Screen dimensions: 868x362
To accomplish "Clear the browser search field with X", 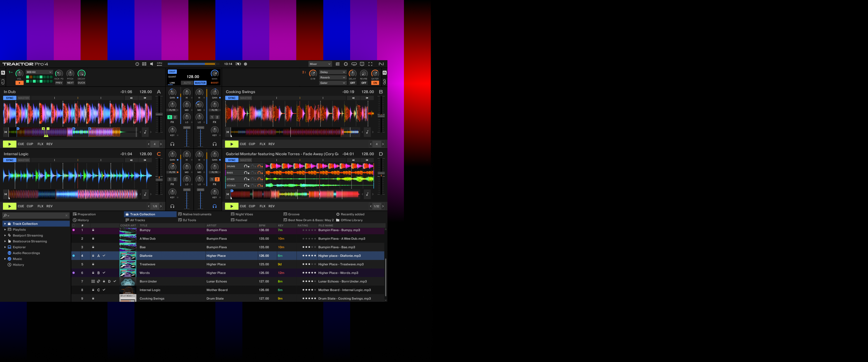I will coord(66,216).
